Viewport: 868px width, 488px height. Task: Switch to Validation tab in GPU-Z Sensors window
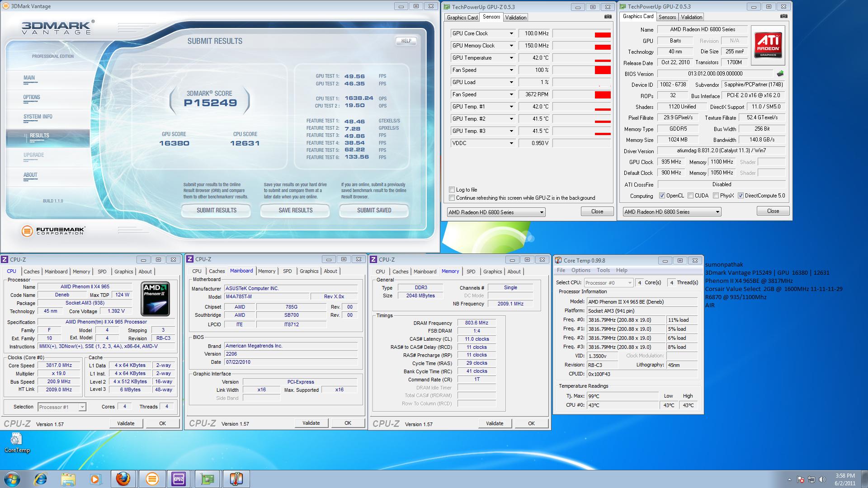point(516,18)
